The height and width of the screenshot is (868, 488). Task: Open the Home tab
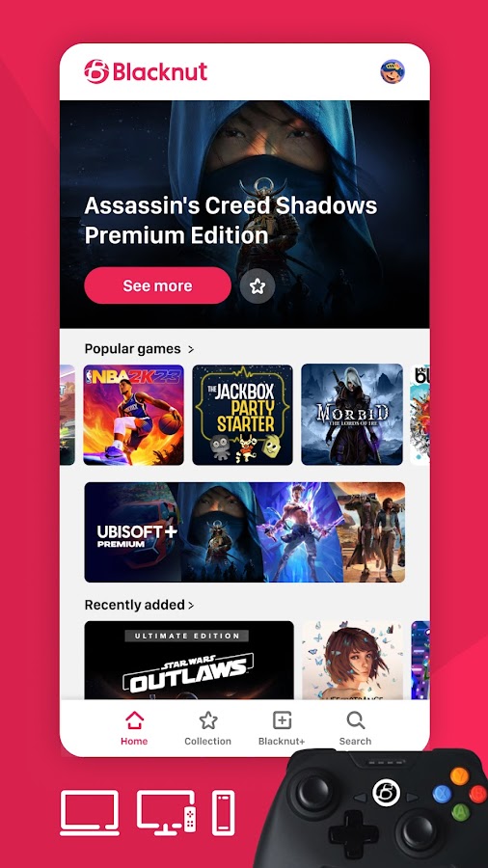(134, 728)
